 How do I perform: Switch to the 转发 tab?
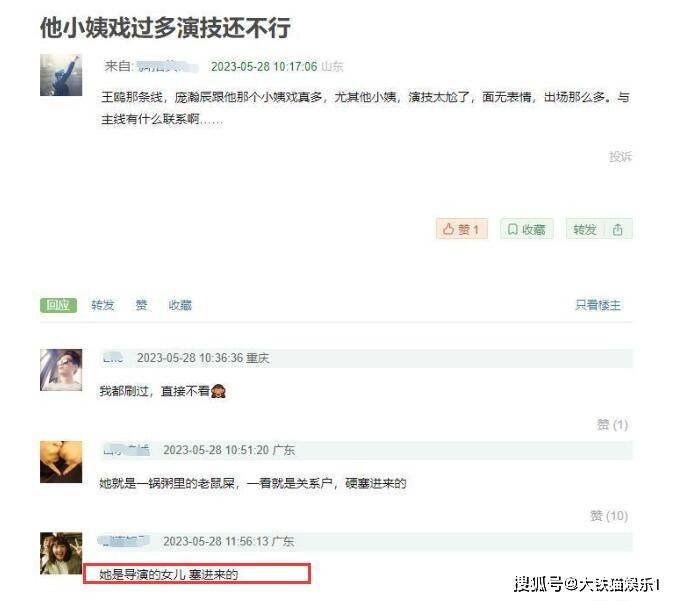[x=103, y=305]
